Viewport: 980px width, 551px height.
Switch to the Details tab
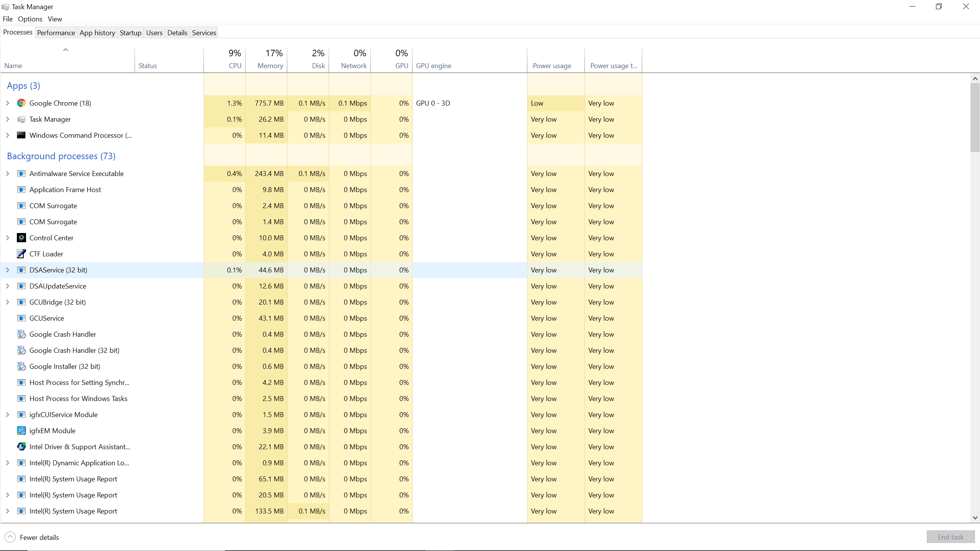[177, 33]
